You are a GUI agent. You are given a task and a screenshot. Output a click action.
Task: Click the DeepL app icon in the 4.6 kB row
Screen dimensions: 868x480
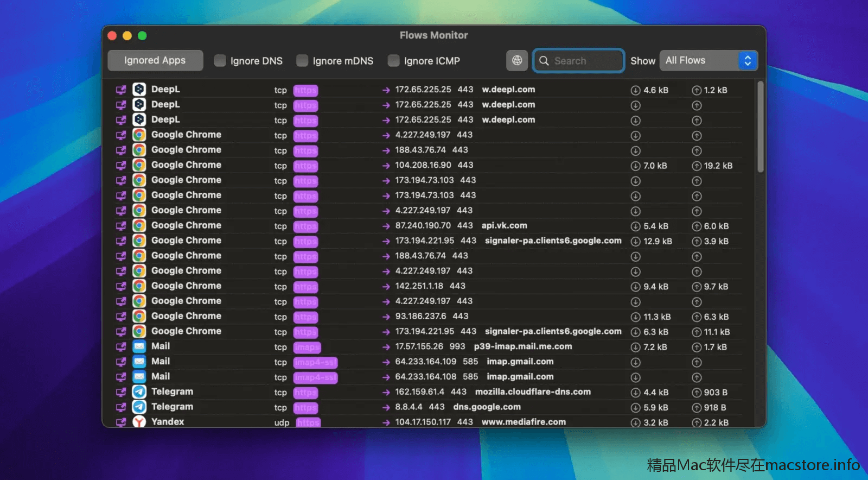click(139, 90)
